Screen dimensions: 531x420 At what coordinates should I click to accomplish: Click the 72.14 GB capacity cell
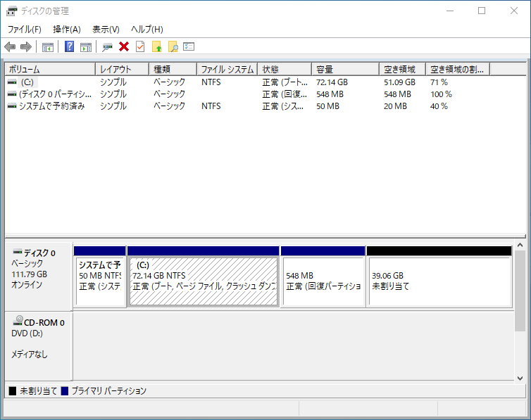pos(332,82)
